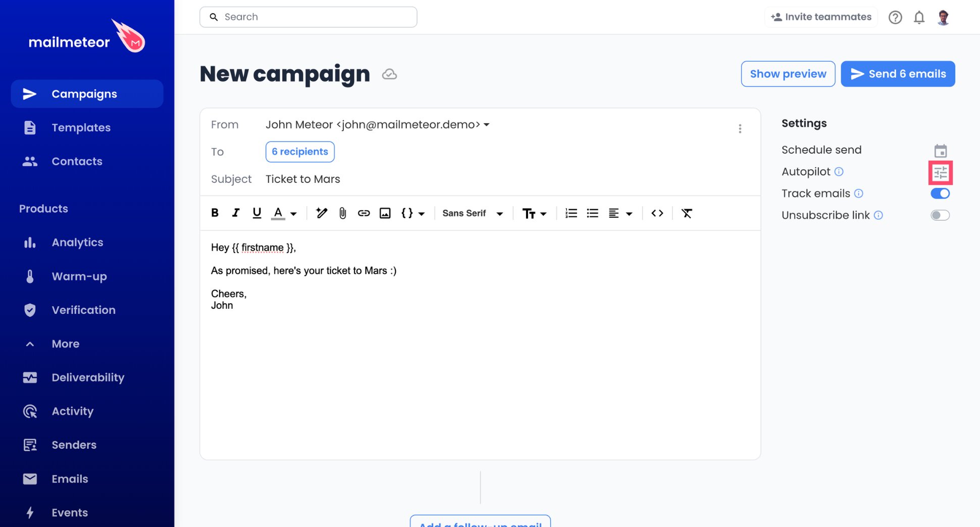Open Activity in the sidebar
The image size is (980, 527).
(87, 411)
